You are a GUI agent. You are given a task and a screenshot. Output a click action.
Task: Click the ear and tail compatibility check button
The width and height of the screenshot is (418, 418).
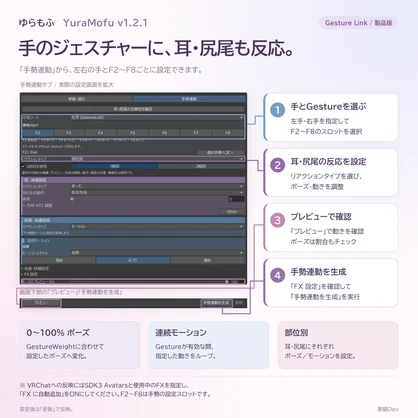click(x=133, y=109)
